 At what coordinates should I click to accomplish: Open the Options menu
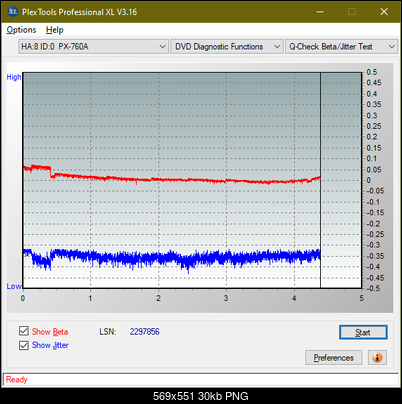coord(21,30)
